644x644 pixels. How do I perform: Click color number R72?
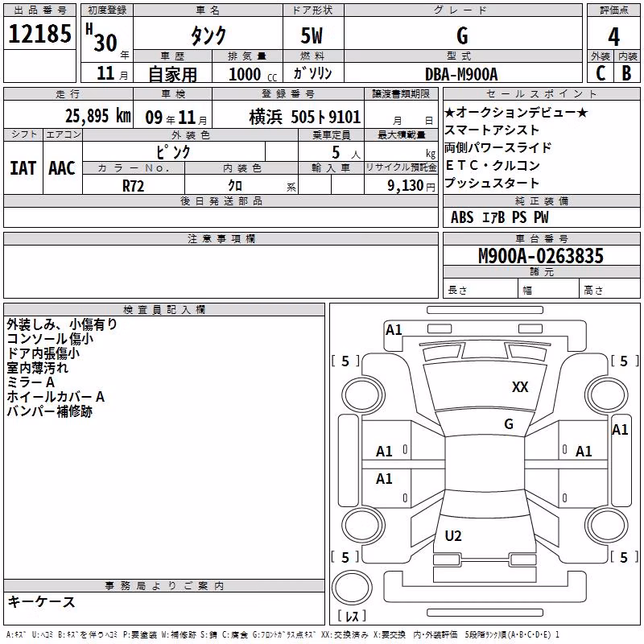[x=133, y=186]
